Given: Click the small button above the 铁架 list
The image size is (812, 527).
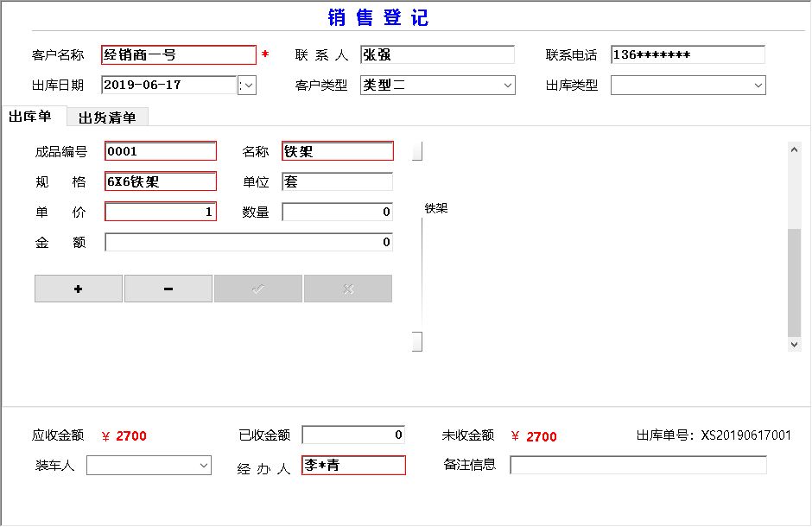Looking at the screenshot, I should tap(417, 150).
